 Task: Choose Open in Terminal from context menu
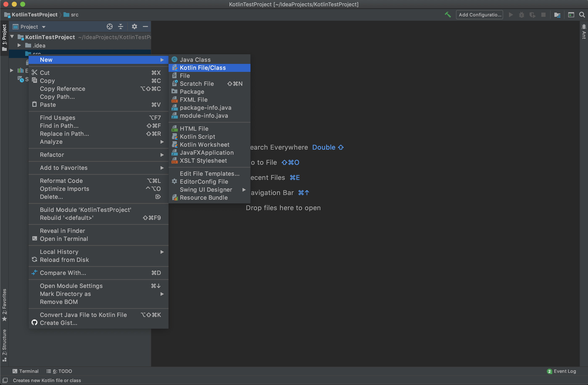[64, 239]
